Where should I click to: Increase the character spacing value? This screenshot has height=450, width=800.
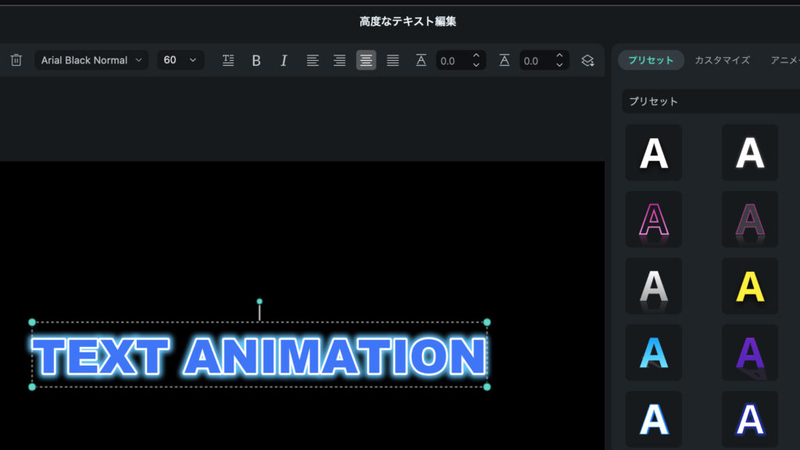coord(476,56)
